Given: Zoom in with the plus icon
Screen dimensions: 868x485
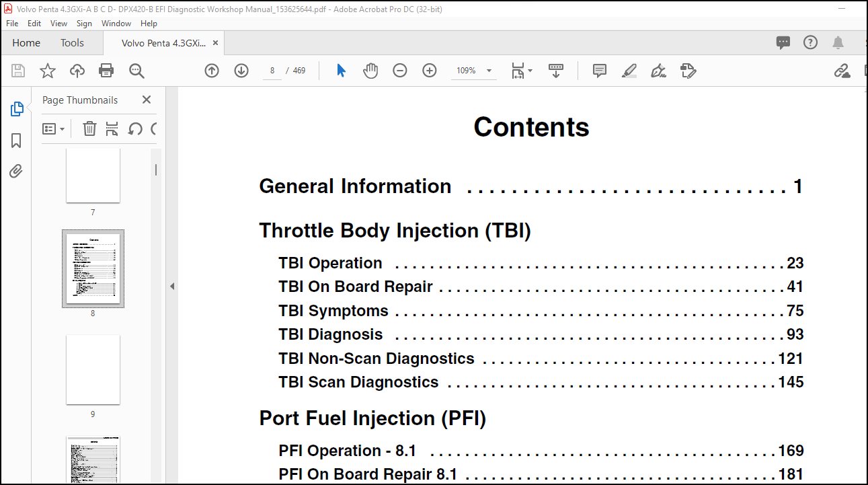Looking at the screenshot, I should pos(430,71).
